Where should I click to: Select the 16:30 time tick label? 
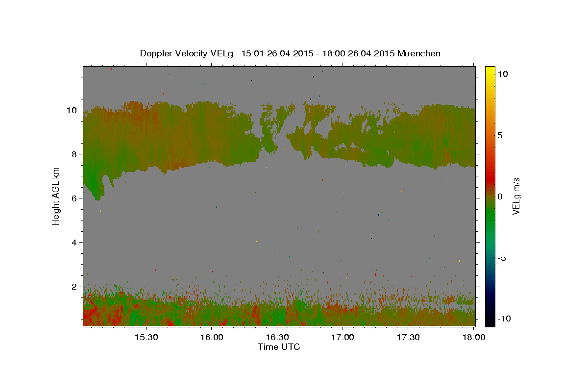coord(277,337)
